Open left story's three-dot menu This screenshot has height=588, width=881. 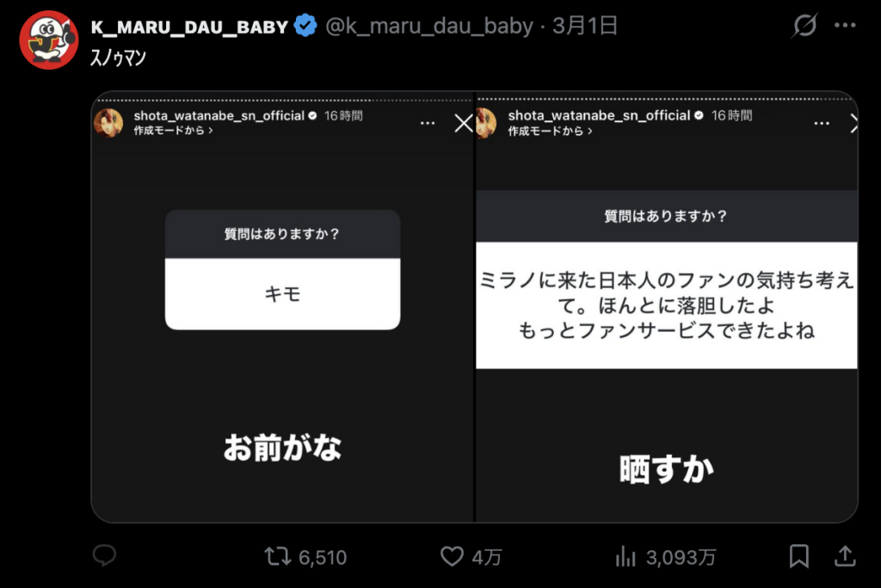pyautogui.click(x=427, y=123)
